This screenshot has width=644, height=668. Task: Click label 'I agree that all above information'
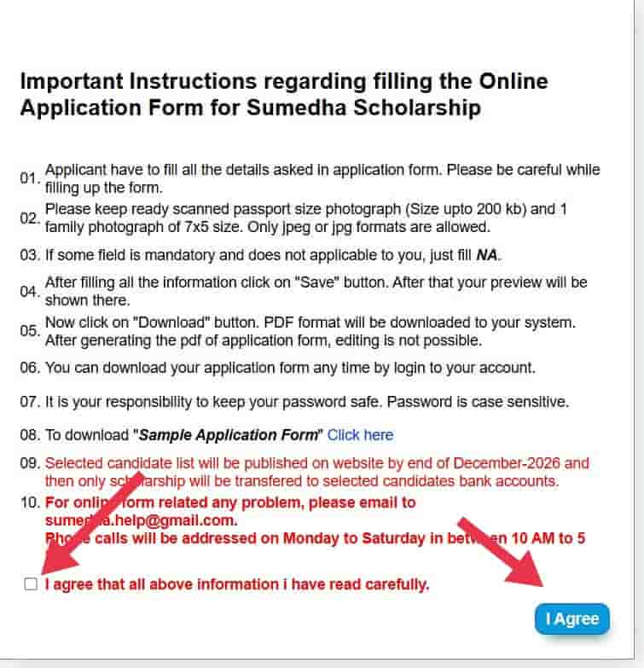pyautogui.click(x=237, y=584)
